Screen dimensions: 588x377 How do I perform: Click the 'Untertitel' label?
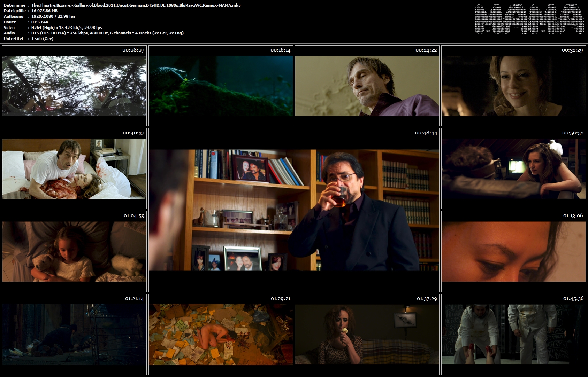click(x=14, y=39)
